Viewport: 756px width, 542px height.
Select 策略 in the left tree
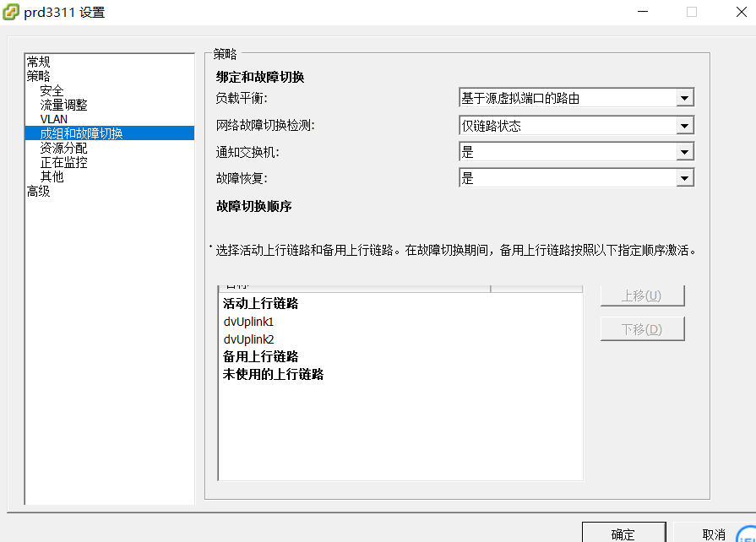click(x=39, y=76)
